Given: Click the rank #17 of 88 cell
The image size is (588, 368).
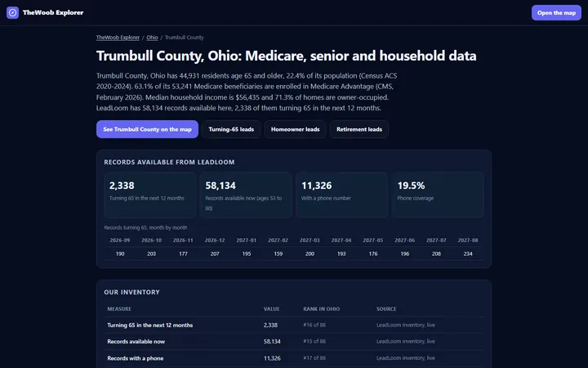Looking at the screenshot, I should [314, 358].
